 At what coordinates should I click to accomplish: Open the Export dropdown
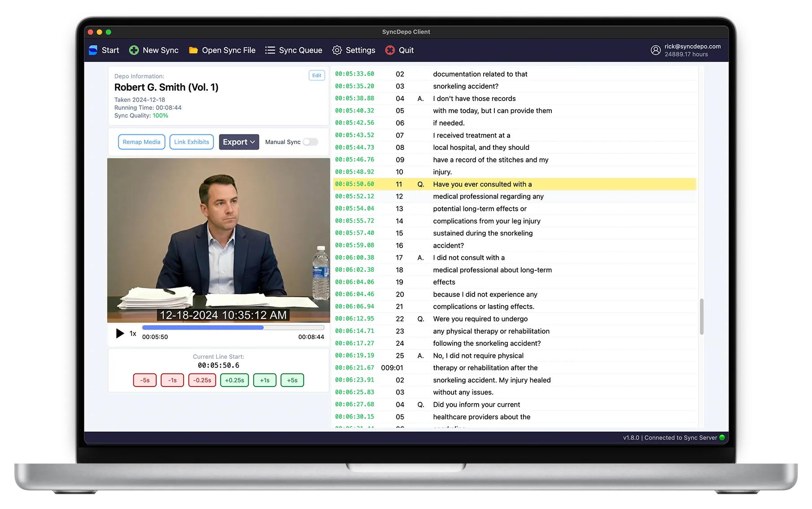point(239,142)
